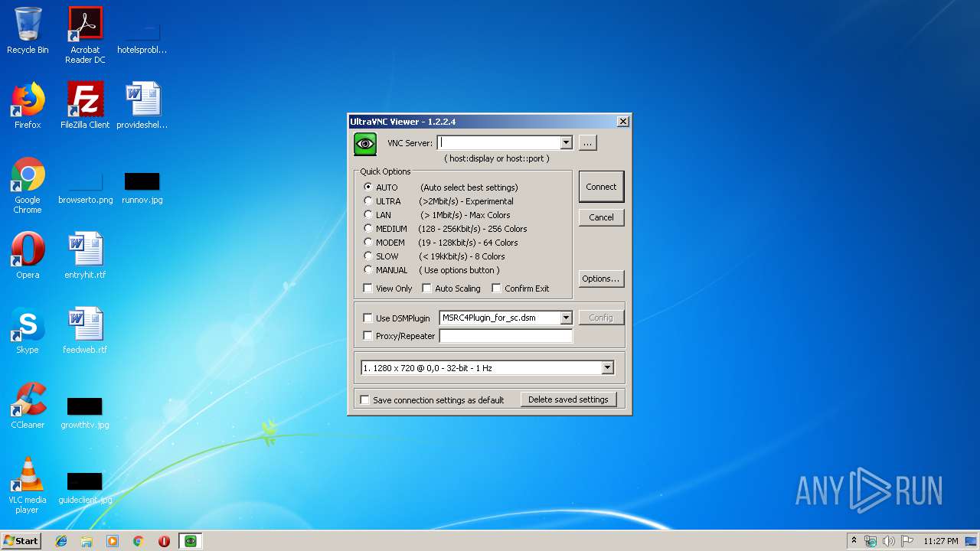Enable Auto Scaling checkbox
The width and height of the screenshot is (980, 551).
pyautogui.click(x=427, y=289)
